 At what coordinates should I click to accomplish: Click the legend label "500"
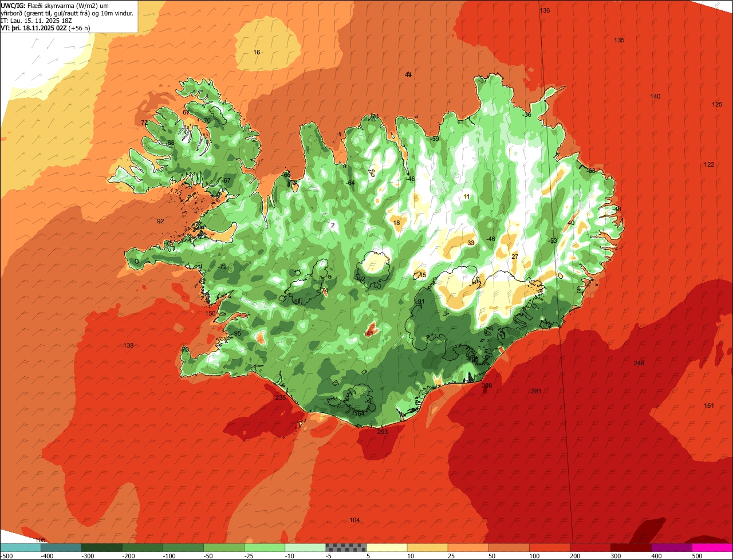(696, 555)
